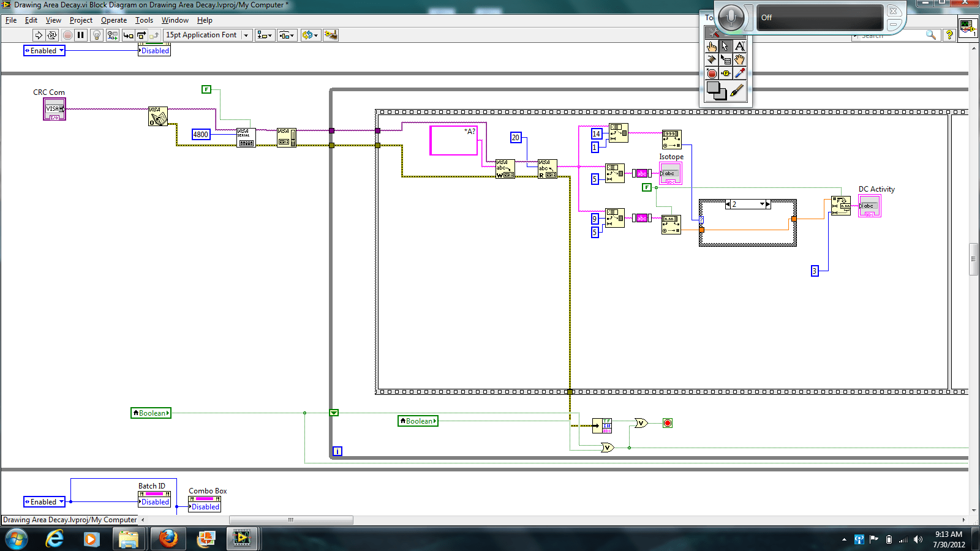Toggle Highlight Execution light bulb
The image size is (980, 551).
pyautogui.click(x=97, y=36)
